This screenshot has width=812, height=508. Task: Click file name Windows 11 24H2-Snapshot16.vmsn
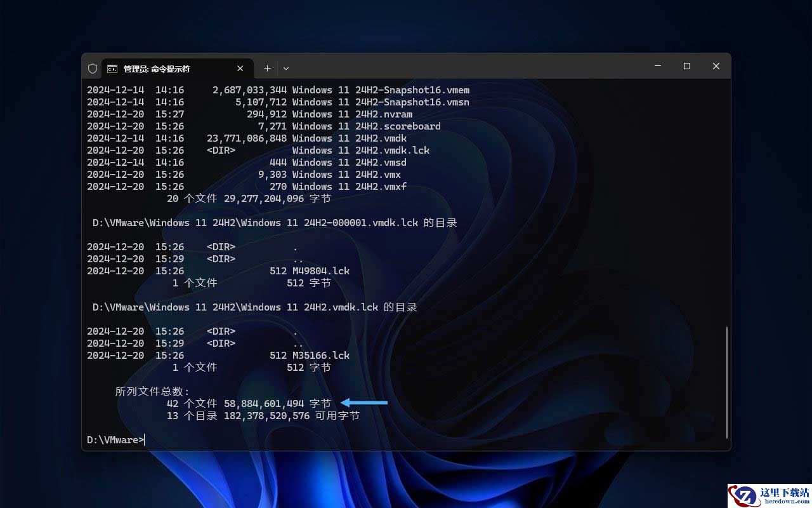tap(381, 102)
